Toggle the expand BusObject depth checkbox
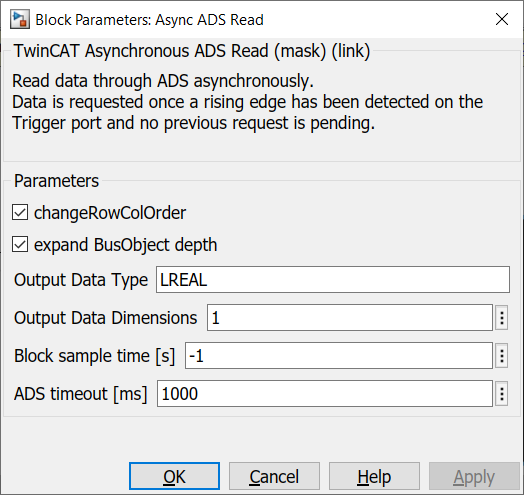Screen dimensions: 524x495 20,244
